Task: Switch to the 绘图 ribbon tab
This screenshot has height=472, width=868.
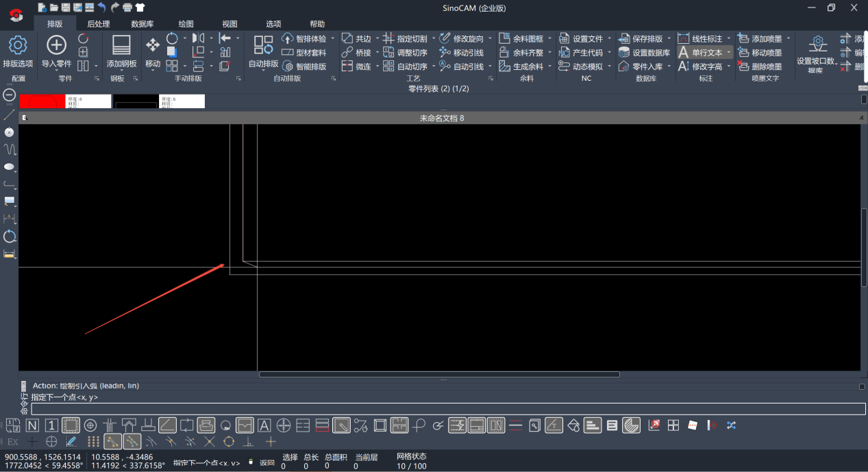Action: point(186,24)
